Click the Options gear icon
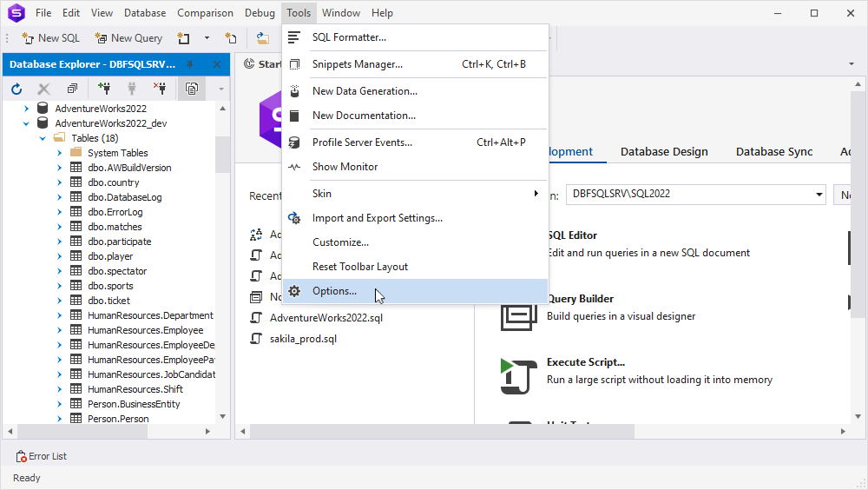 tap(294, 291)
